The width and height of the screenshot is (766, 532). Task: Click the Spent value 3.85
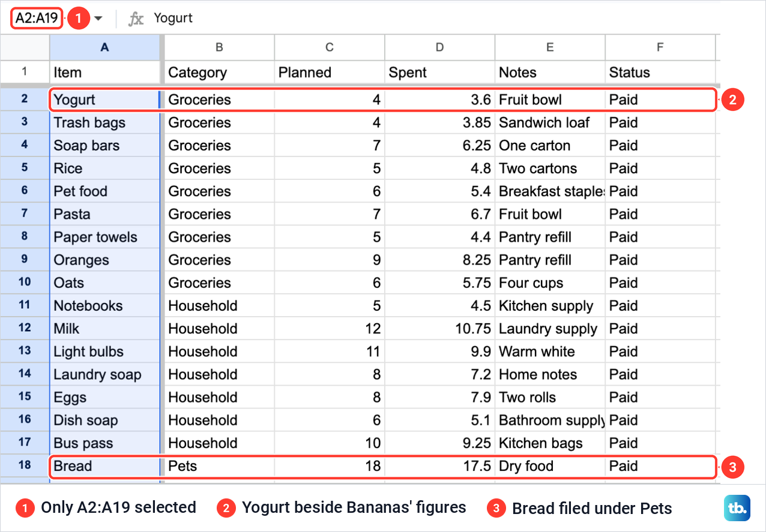440,122
